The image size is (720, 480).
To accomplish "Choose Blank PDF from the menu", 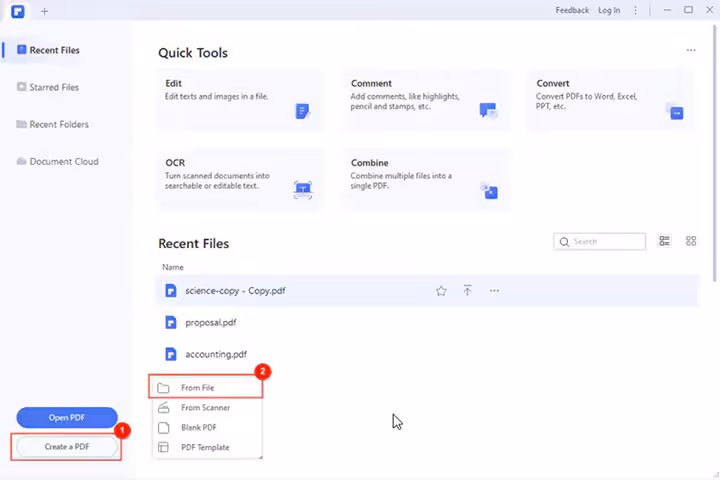I will click(x=198, y=427).
